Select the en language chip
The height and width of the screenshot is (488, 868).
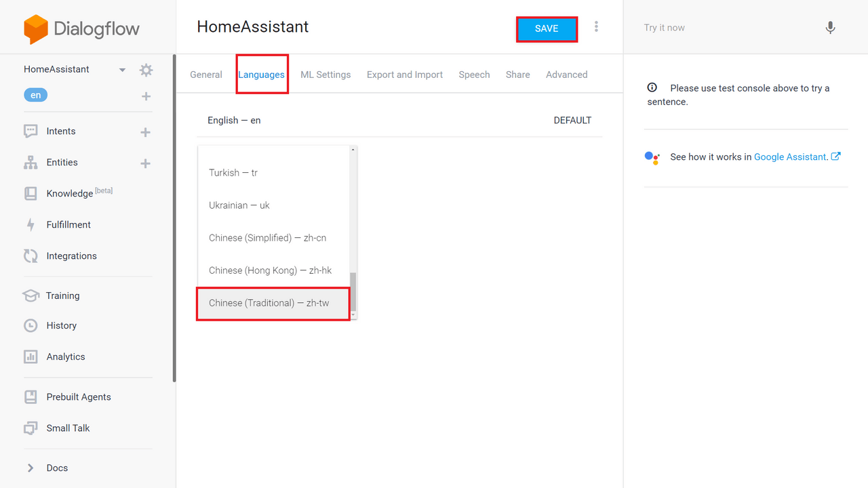coord(36,96)
